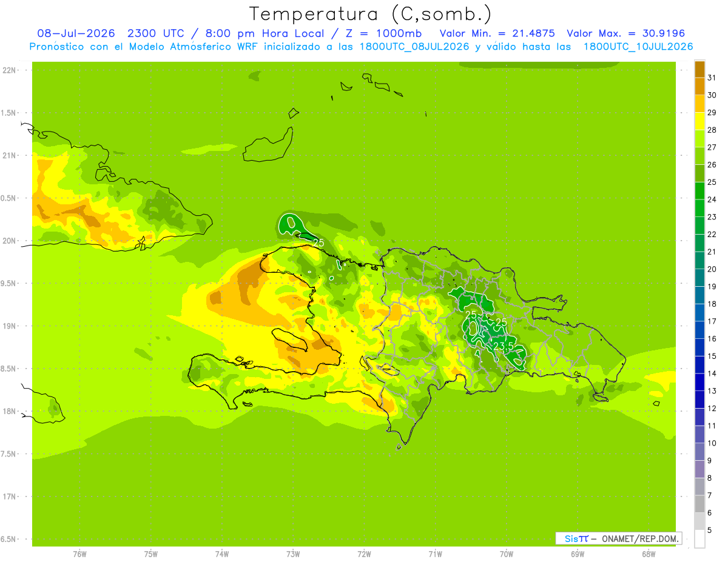Screen dimensions: 728x562
Task: Click the "76W" longitude label
Action: pyautogui.click(x=79, y=554)
